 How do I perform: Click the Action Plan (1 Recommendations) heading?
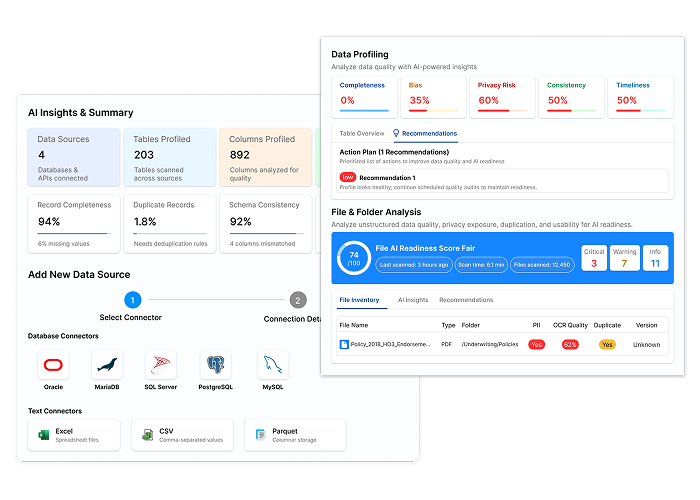394,152
